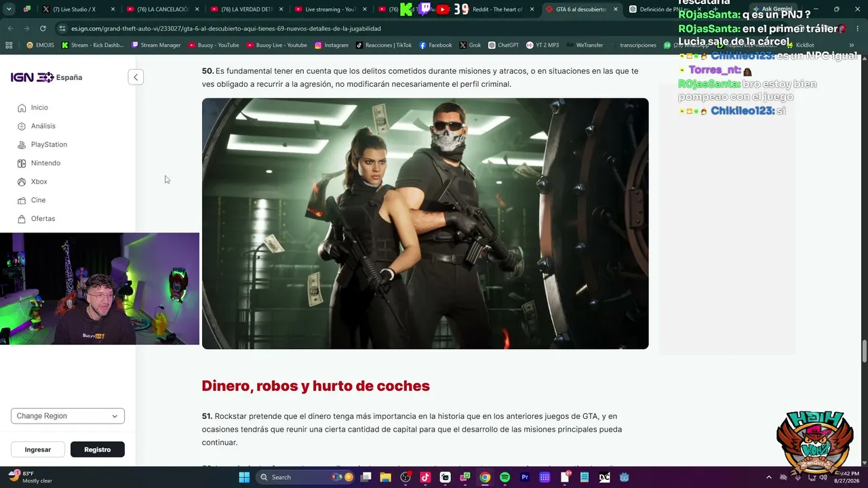Click the Ofertas tag icon in sidebar
Screen dimensions: 868x488
pos(22,219)
